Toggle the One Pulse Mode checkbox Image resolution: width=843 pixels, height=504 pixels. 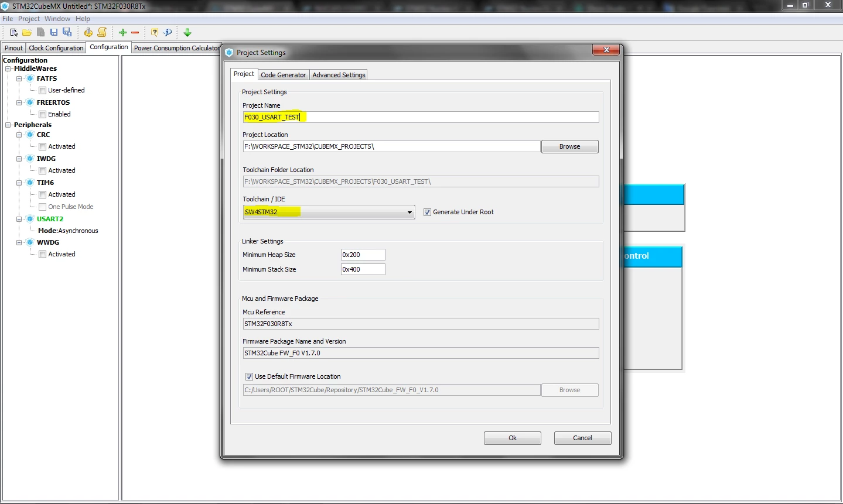click(42, 207)
